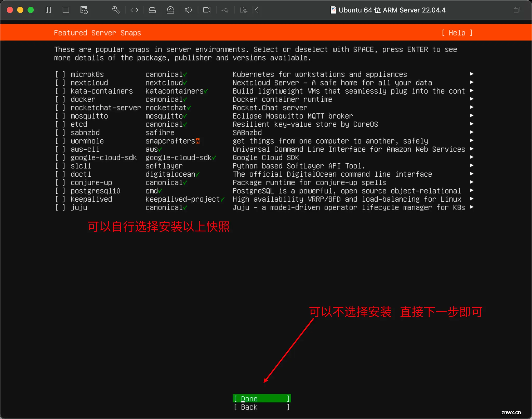The height and width of the screenshot is (419, 532).
Task: Click the overlapping windows icon at title bar right
Action: 517,10
